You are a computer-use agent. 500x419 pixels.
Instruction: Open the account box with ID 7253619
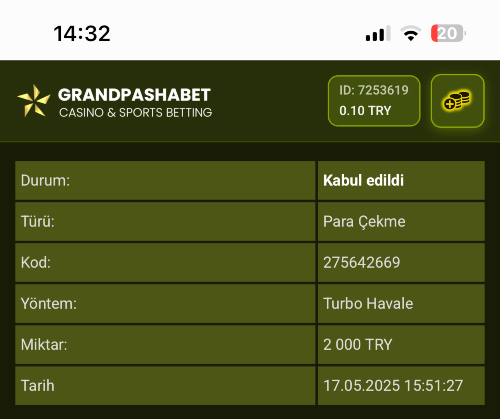(x=374, y=101)
